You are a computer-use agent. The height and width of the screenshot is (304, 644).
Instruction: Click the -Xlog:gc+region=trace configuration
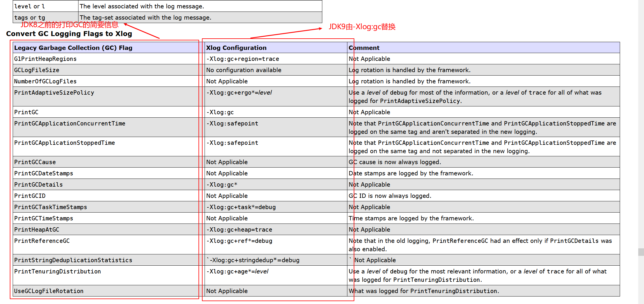(243, 59)
